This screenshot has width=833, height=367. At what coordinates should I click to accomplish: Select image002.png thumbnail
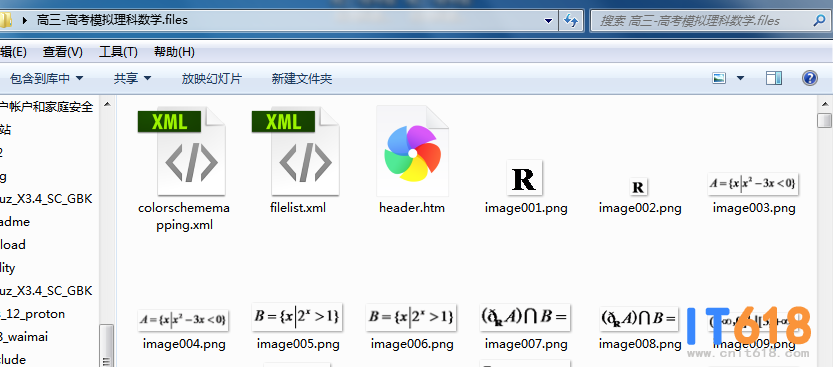(x=639, y=187)
